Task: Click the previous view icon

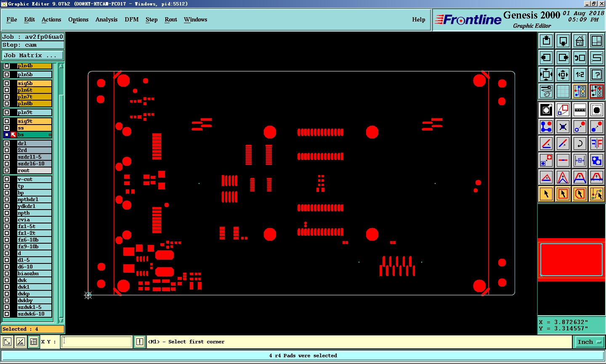Action: click(x=580, y=58)
